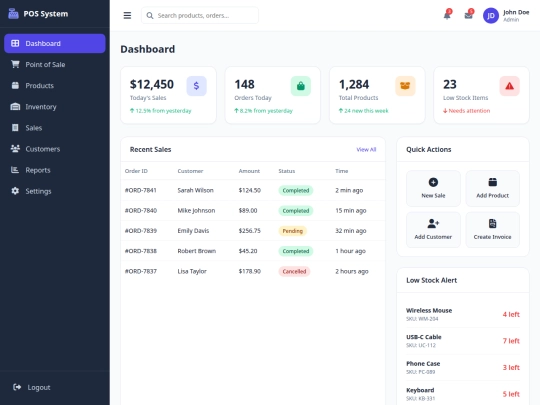Click the box icon above Add Product
The height and width of the screenshot is (405, 540).
click(x=492, y=182)
